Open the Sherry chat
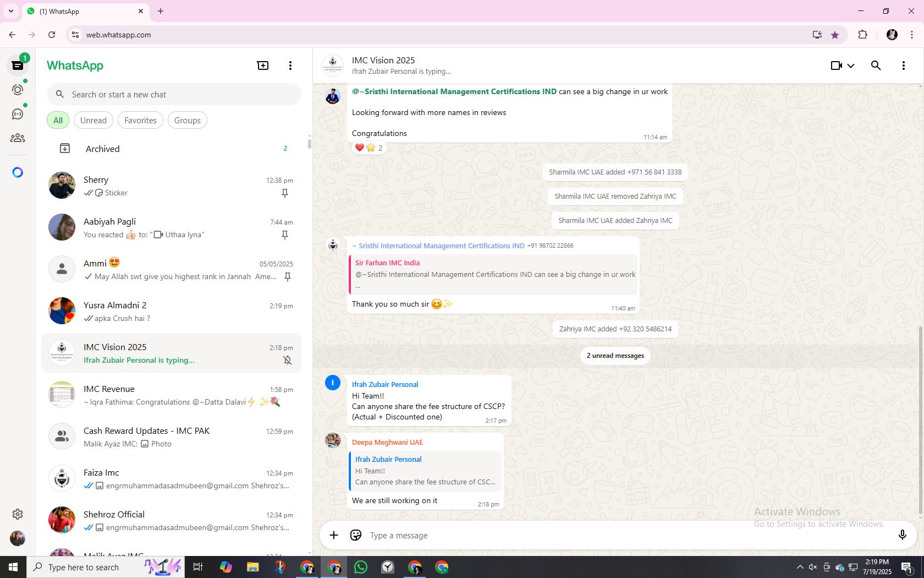 point(171,186)
